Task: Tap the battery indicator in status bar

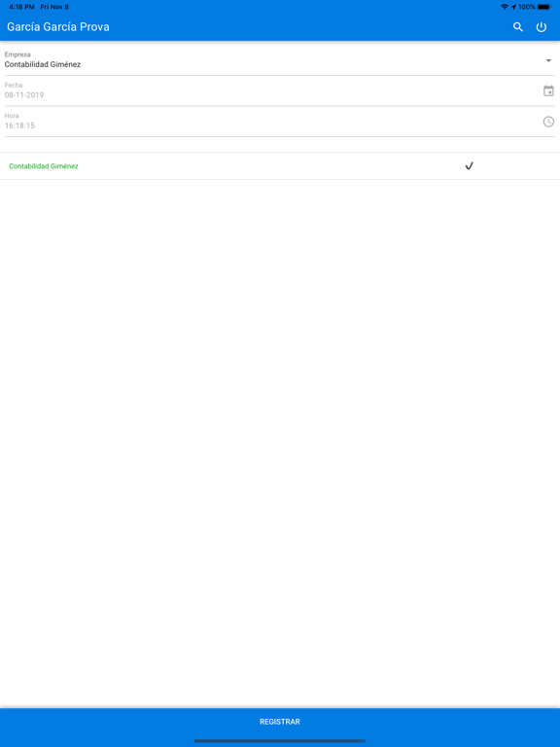Action: pyautogui.click(x=543, y=7)
